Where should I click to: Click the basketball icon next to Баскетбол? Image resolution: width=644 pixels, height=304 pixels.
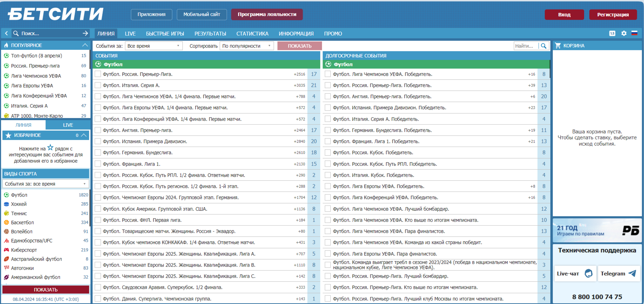[x=6, y=223]
